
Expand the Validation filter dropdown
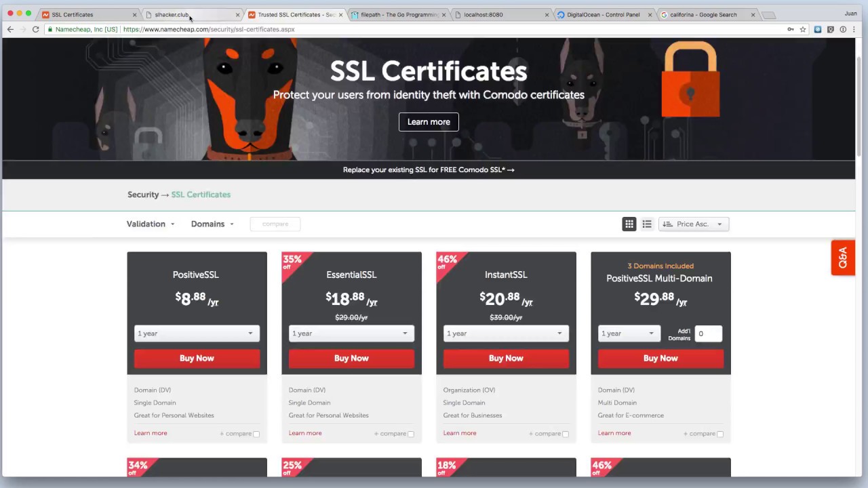tap(151, 224)
